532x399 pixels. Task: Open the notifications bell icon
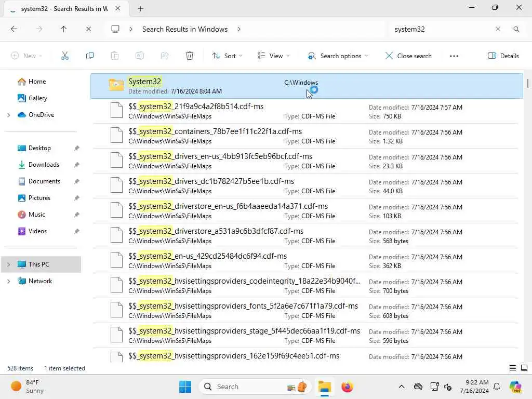pos(497,387)
